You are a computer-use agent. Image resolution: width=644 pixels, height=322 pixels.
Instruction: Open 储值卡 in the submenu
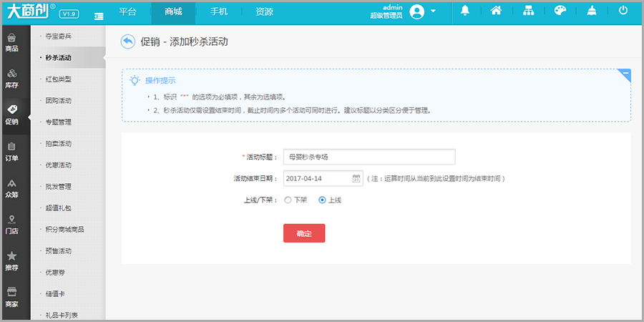click(x=55, y=293)
